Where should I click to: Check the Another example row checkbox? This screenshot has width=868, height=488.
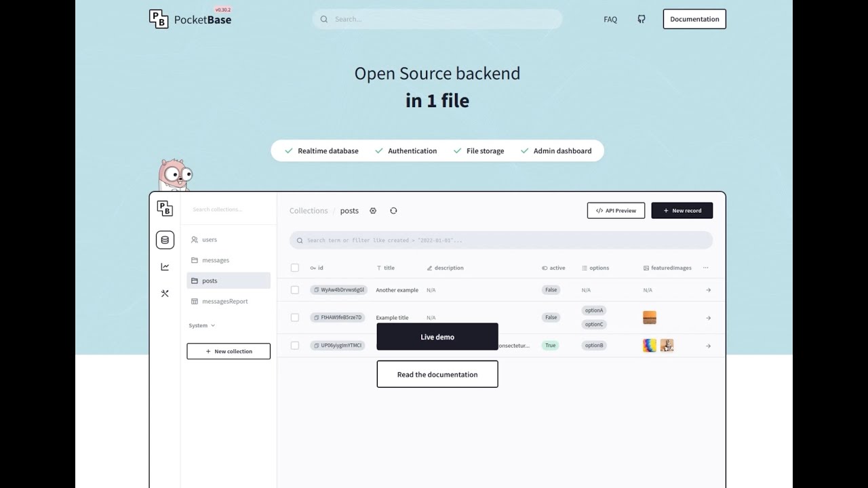pyautogui.click(x=295, y=290)
